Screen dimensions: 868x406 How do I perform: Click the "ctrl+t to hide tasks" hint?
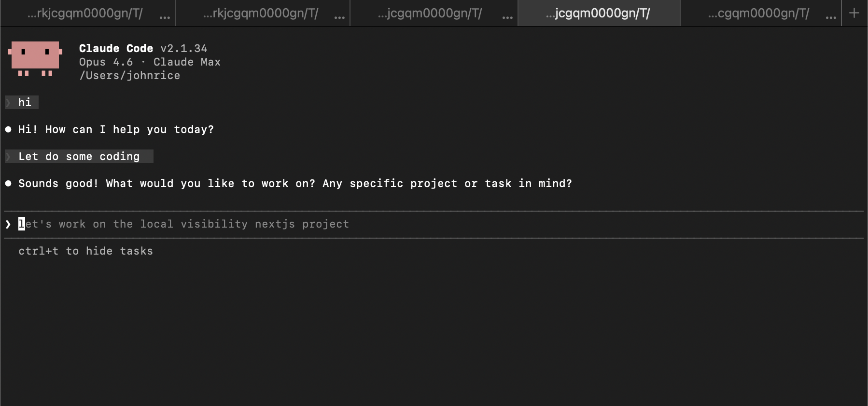pos(85,251)
